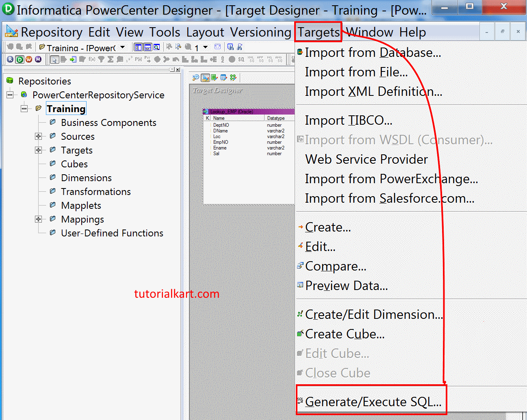527x420 pixels.
Task: Click the f(x) Expression transformation icon
Action: [91, 59]
